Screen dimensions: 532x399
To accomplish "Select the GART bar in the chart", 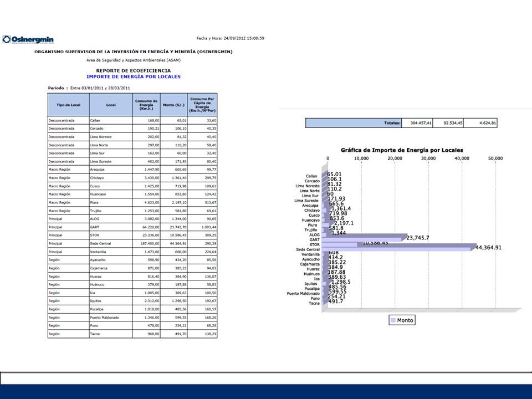I will pos(365,238).
